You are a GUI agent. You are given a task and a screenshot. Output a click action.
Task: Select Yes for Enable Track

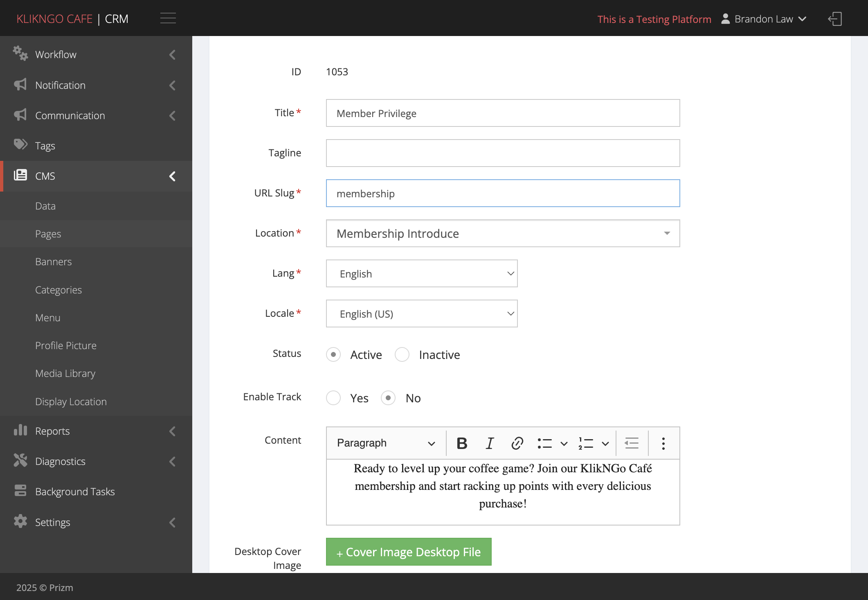333,398
